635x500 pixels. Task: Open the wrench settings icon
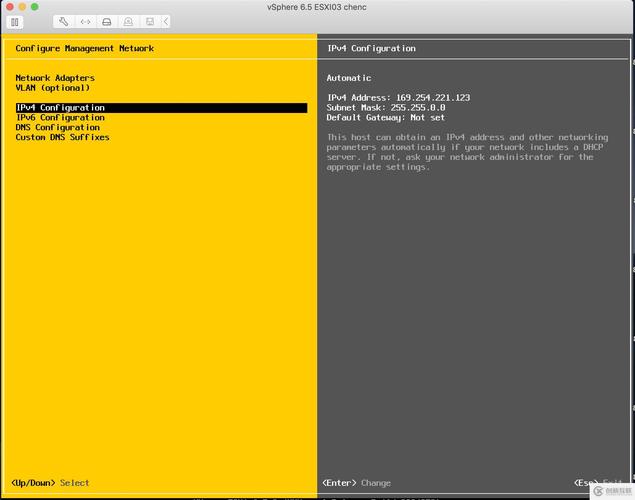pyautogui.click(x=64, y=21)
